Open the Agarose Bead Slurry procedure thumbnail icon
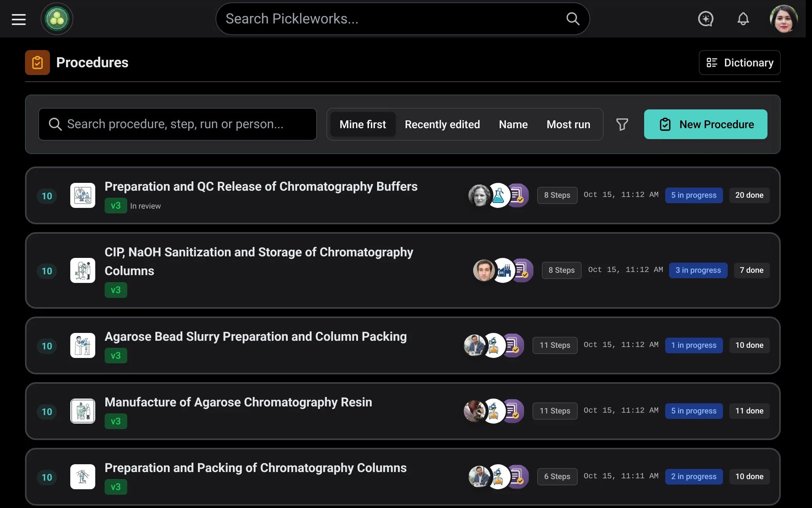This screenshot has height=508, width=812. click(83, 345)
